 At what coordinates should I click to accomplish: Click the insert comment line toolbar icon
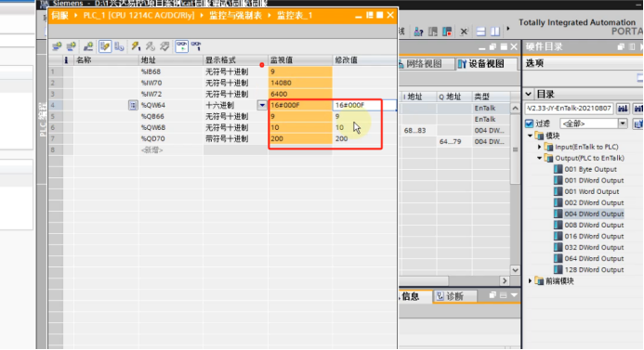tap(88, 46)
